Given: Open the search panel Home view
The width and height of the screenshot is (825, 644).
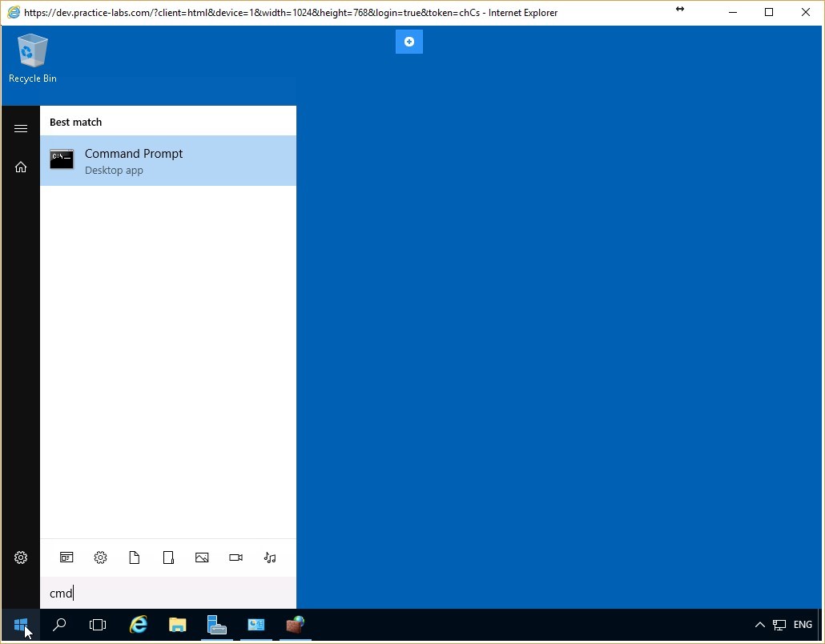Looking at the screenshot, I should pyautogui.click(x=21, y=167).
